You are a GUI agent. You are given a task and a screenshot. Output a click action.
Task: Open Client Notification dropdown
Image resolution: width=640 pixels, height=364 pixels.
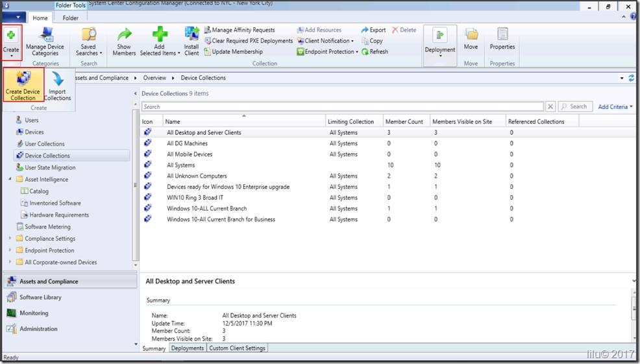tap(325, 41)
